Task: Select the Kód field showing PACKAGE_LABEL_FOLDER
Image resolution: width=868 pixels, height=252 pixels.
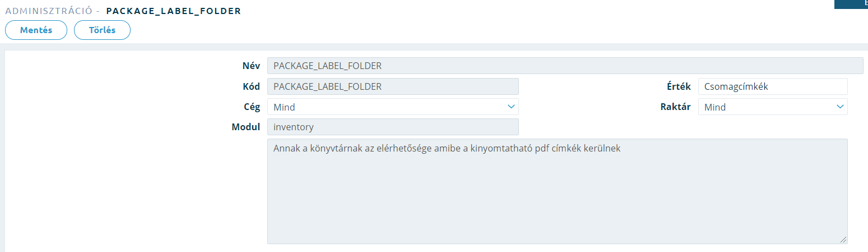Action: point(393,86)
